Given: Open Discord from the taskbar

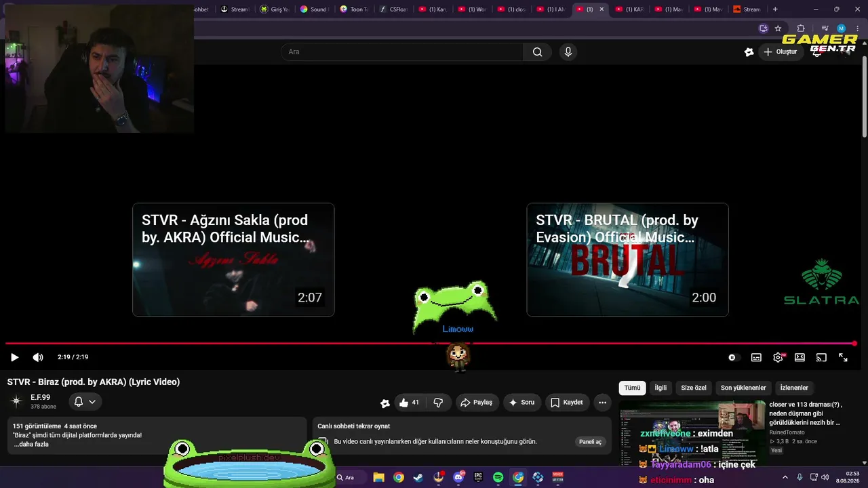Looking at the screenshot, I should (x=458, y=478).
